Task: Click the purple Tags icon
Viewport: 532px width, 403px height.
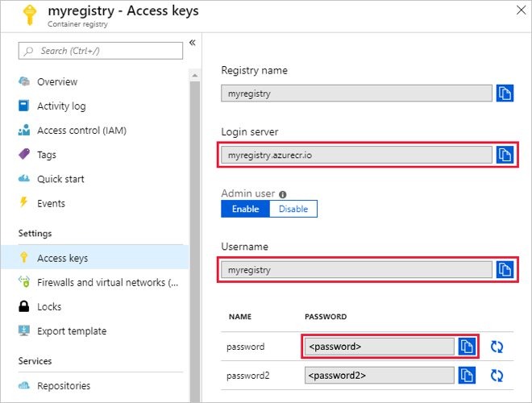Action: [x=24, y=154]
